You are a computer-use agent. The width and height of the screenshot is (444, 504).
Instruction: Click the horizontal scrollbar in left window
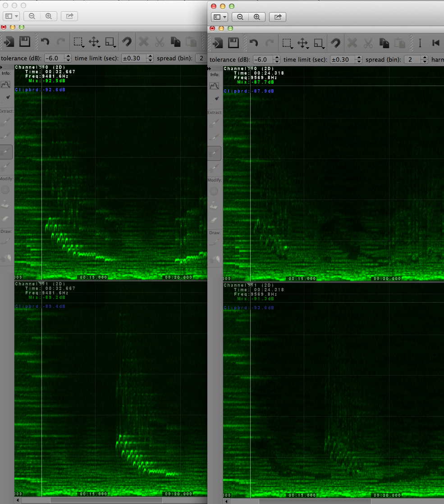pos(106,500)
